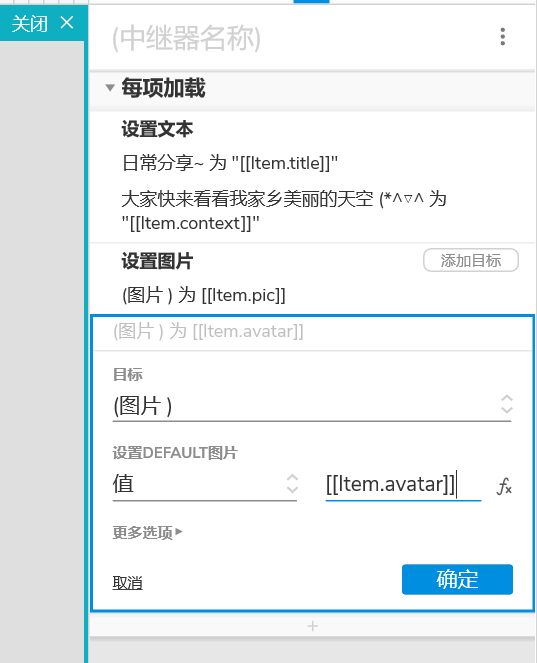Click the 确定 confirm button
537x663 pixels.
coord(457,579)
